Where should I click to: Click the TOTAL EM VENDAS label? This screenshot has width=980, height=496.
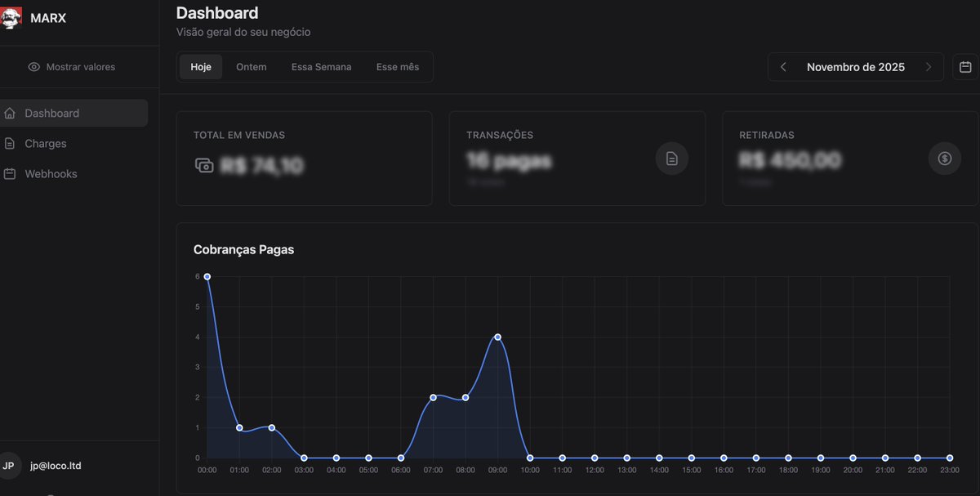pos(239,135)
